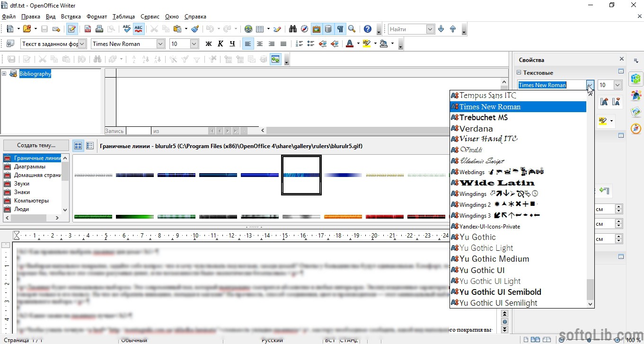Close the Свойства sidebar panel
The width and height of the screenshot is (644, 344).
click(622, 59)
